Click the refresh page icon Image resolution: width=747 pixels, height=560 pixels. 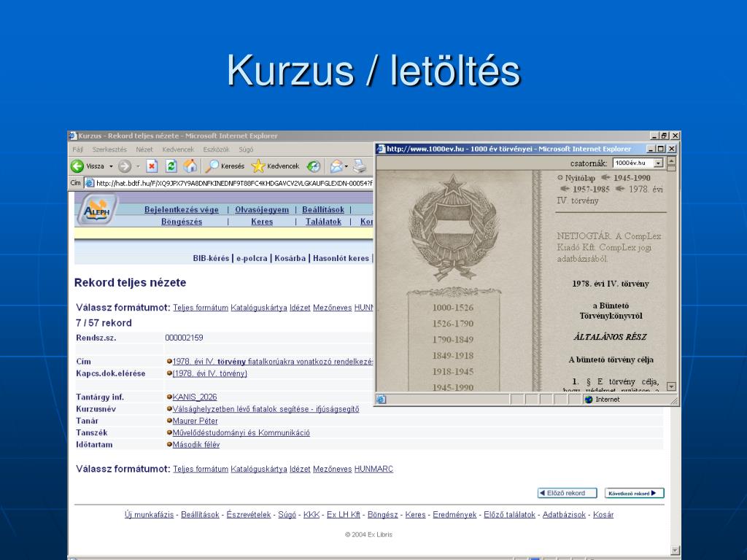pos(171,166)
